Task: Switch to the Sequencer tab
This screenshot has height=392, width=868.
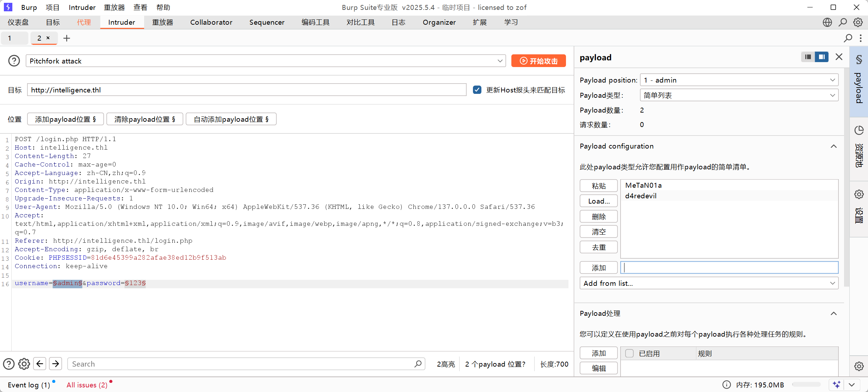Action: click(x=267, y=22)
